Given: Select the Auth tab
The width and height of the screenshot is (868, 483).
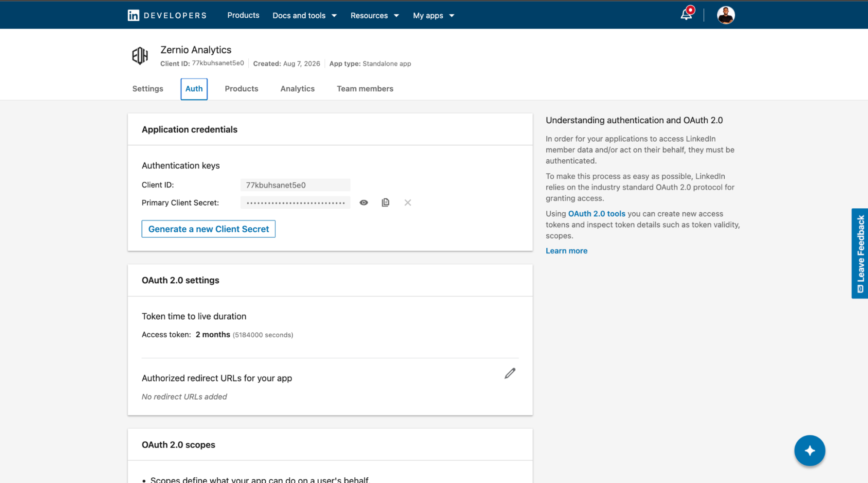Looking at the screenshot, I should [194, 89].
